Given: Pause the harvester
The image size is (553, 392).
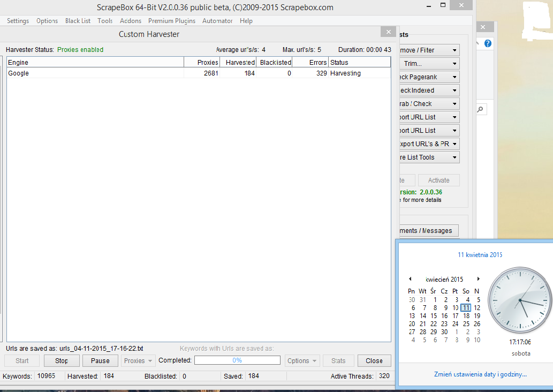Looking at the screenshot, I should click(x=100, y=360).
